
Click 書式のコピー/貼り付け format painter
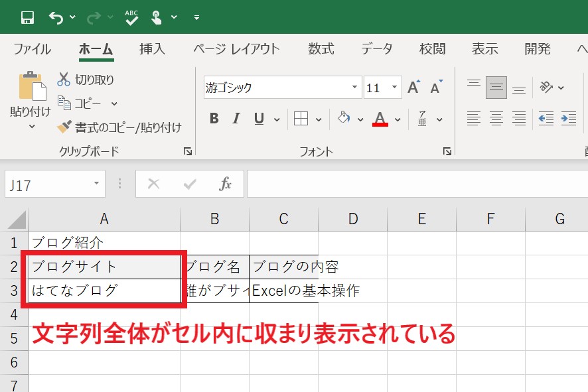click(x=119, y=127)
